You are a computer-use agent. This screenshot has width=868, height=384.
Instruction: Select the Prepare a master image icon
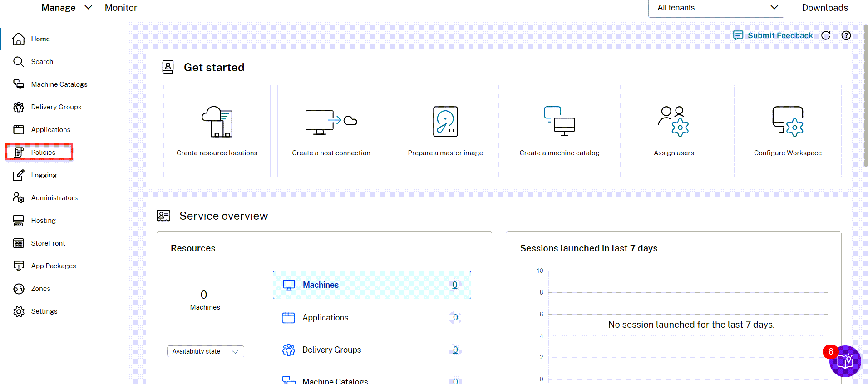point(445,122)
